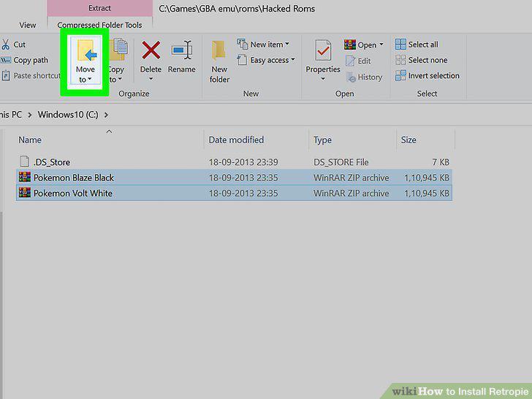Expand the Properties dropdown arrow
The height and width of the screenshot is (399, 532).
pos(323,79)
